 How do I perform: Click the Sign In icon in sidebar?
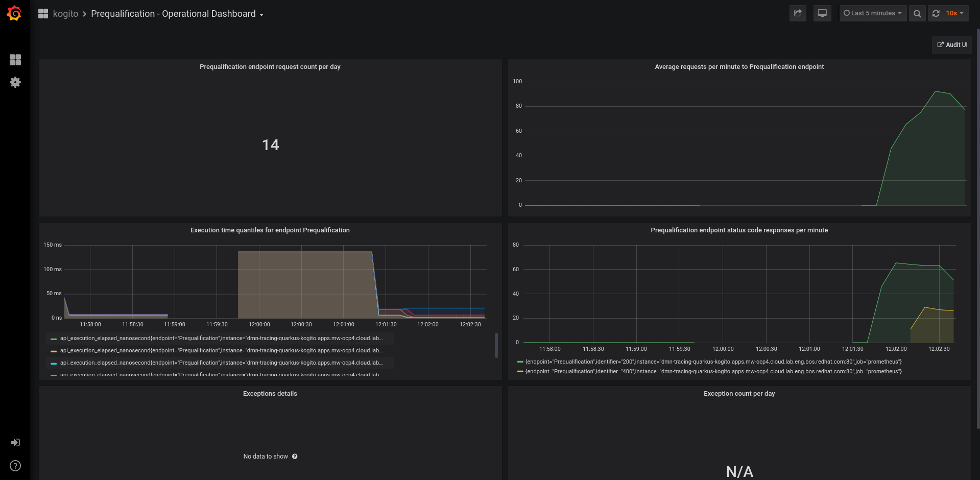15,442
